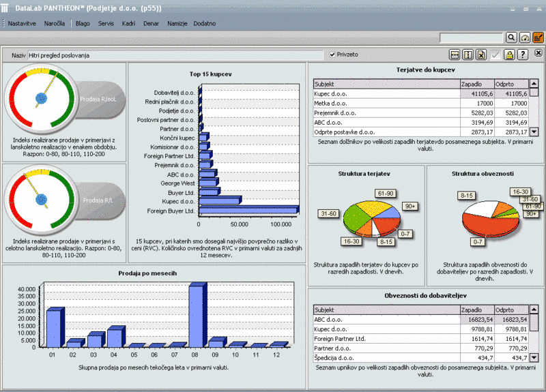This screenshot has width=546, height=392.
Task: Click the vertical split layout icon
Action: tap(468, 55)
